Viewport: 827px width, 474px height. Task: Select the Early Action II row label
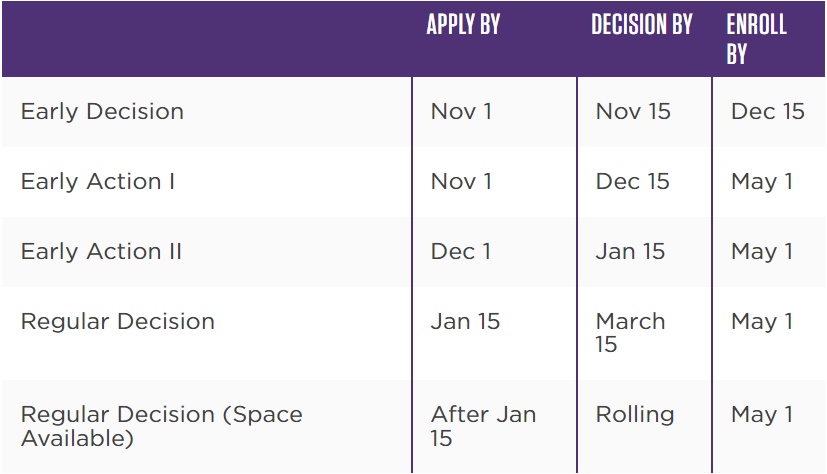(x=101, y=251)
